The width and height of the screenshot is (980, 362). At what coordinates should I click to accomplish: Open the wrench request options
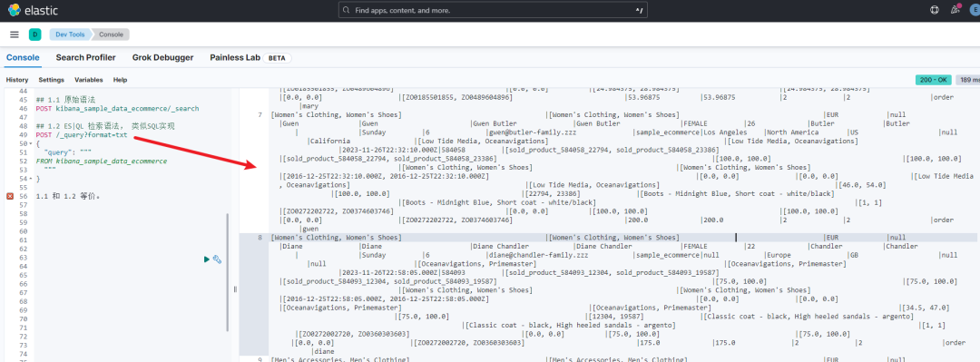tap(218, 259)
